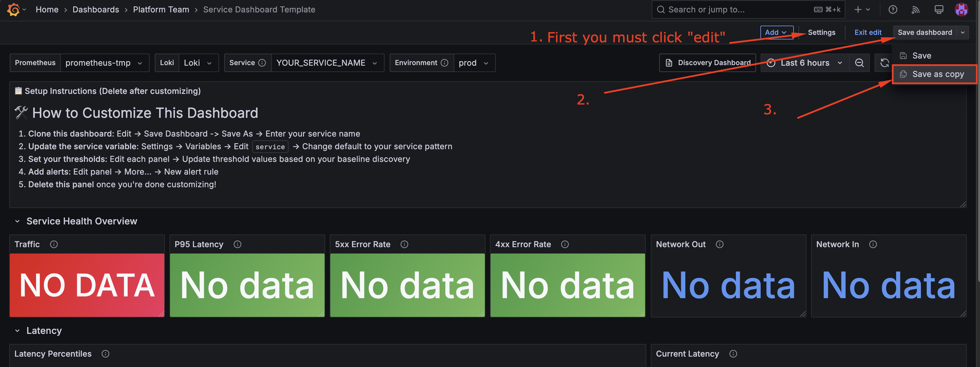Click the 5xx Error Rate info icon
The image size is (980, 367).
404,244
